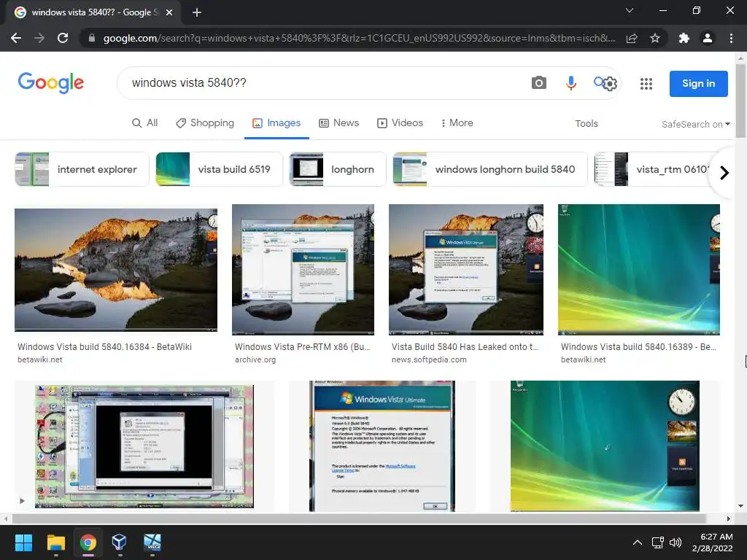747x560 pixels.
Task: Filter by the 'vista_rtm 0610' chip
Action: (651, 169)
